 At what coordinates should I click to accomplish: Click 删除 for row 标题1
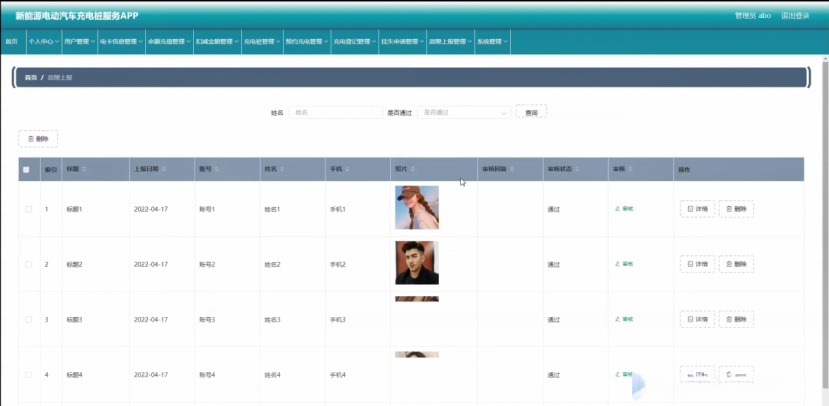point(736,209)
